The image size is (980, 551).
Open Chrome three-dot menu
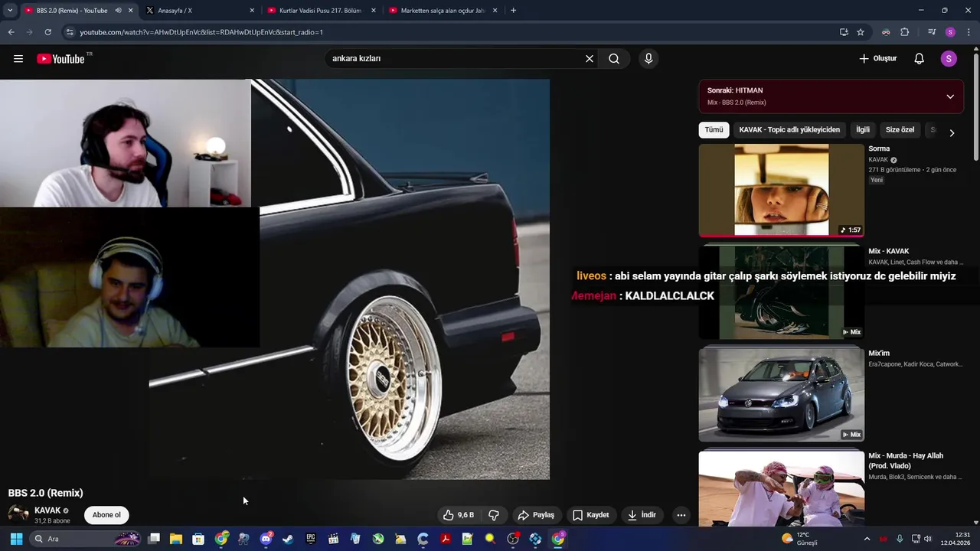click(x=969, y=32)
